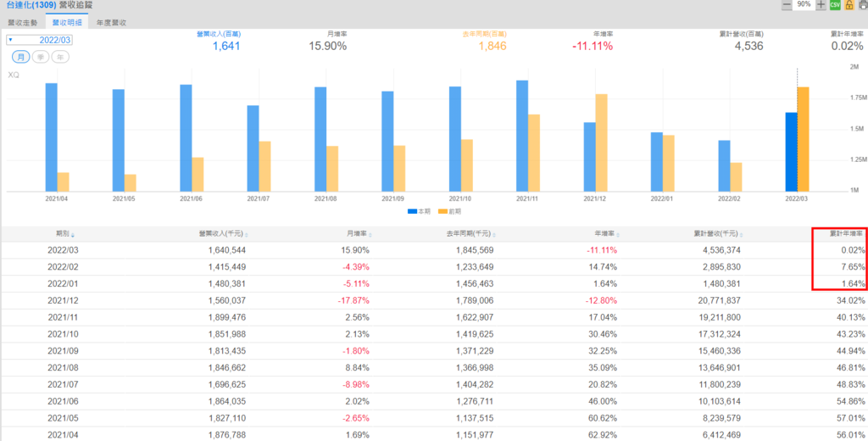Click the 累計年增率 column header
This screenshot has height=441, width=868.
click(847, 234)
